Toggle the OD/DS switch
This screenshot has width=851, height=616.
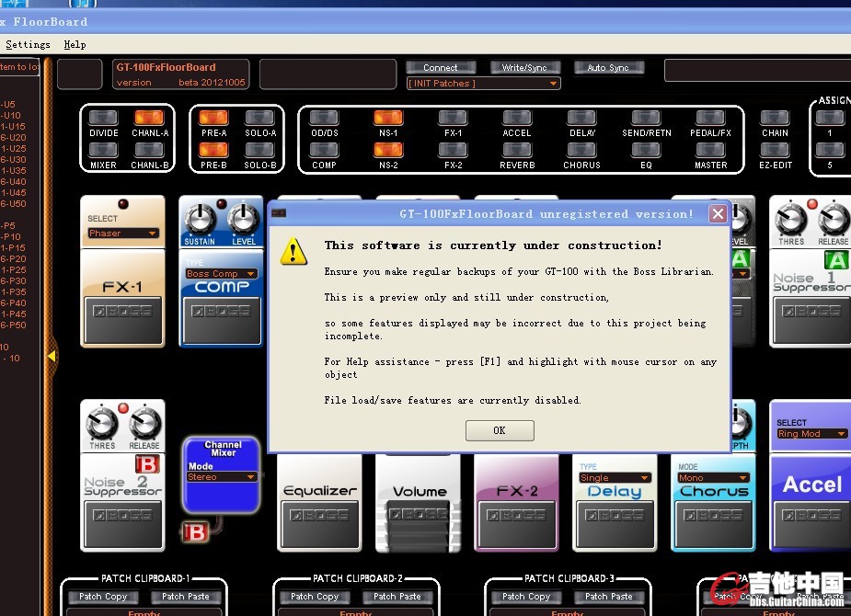point(324,118)
